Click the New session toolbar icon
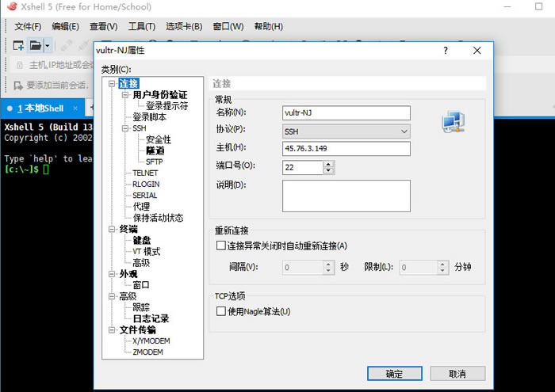The width and height of the screenshot is (555, 392). coord(18,46)
